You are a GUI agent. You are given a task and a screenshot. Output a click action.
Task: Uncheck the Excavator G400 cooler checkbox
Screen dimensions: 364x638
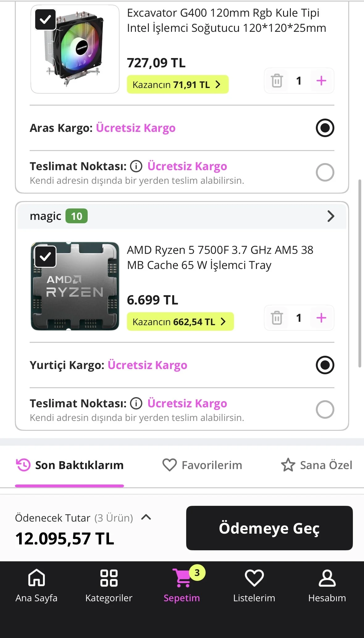coord(45,19)
